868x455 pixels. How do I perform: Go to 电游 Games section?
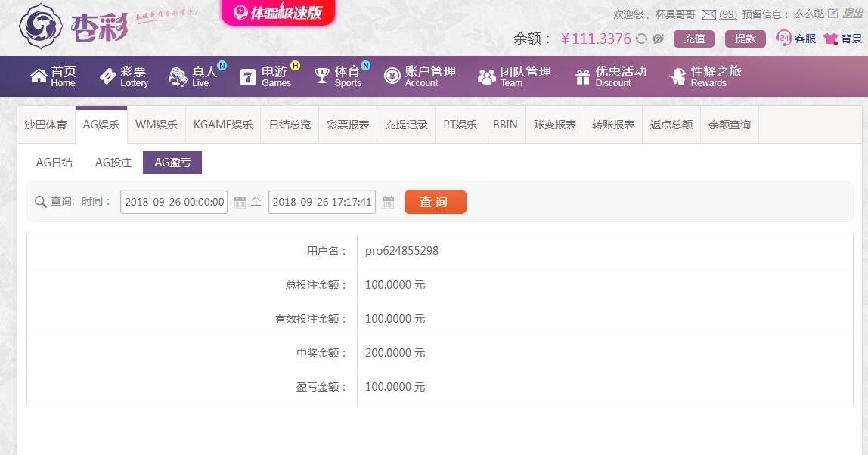click(x=266, y=76)
